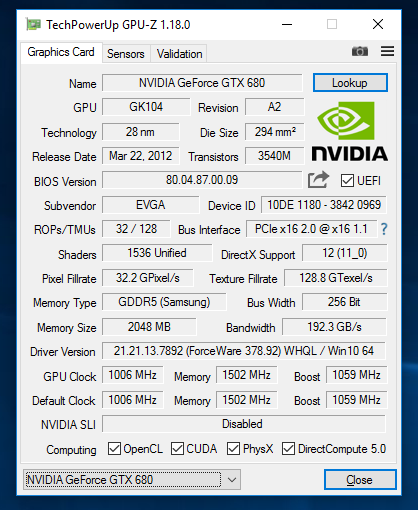Image resolution: width=418 pixels, height=510 pixels.
Task: Click the TechPowerUp GPU-Z 1.18.0 title
Action: point(118,25)
